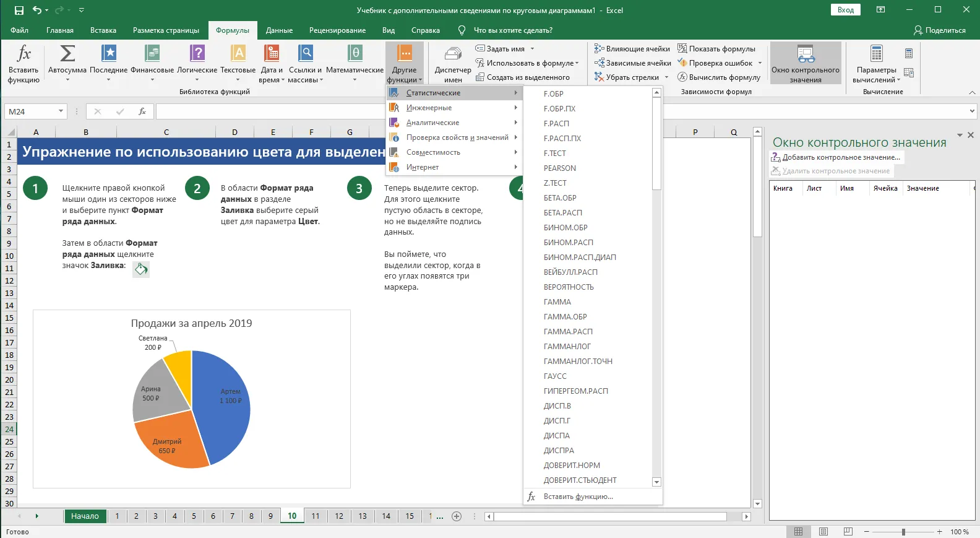Screen dimensions: 980x538
Task: Switch to Page Layout view in status bar
Action: tap(823, 532)
